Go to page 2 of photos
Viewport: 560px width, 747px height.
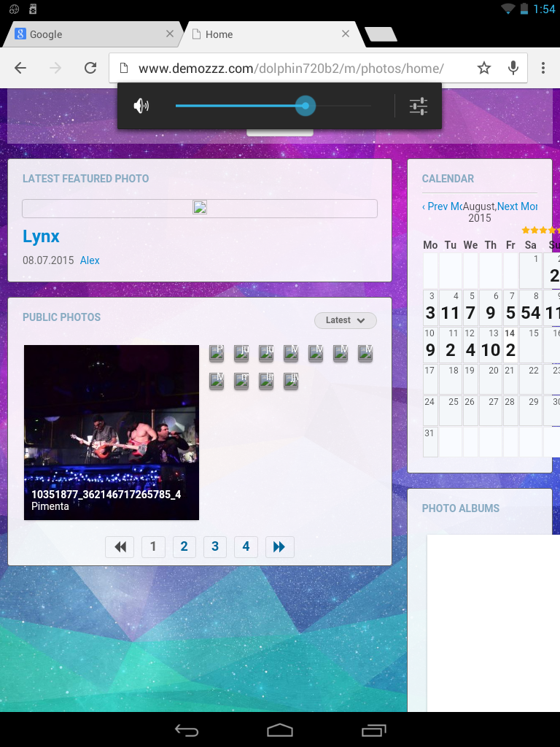click(x=184, y=546)
